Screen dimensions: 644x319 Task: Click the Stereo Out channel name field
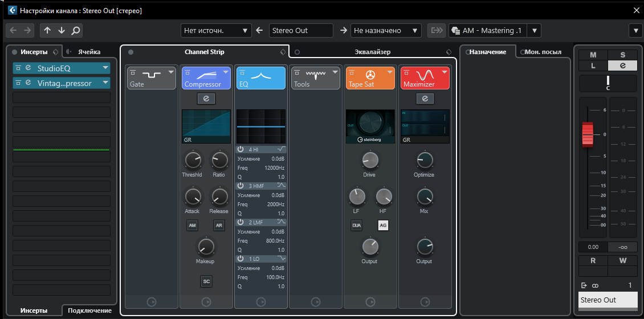pyautogui.click(x=608, y=300)
